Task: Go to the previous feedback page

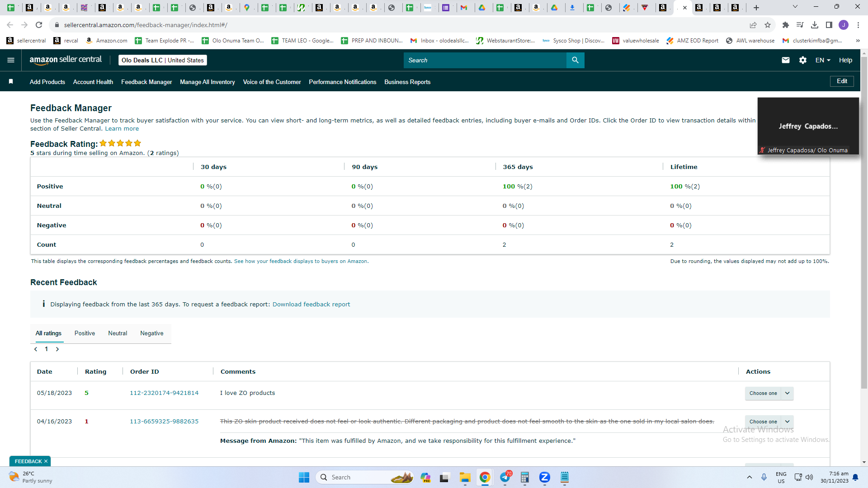Action: point(36,349)
